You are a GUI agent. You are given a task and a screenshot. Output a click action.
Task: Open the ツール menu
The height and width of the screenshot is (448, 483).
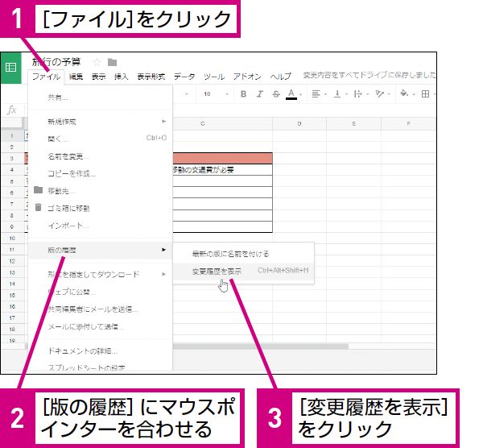(214, 77)
